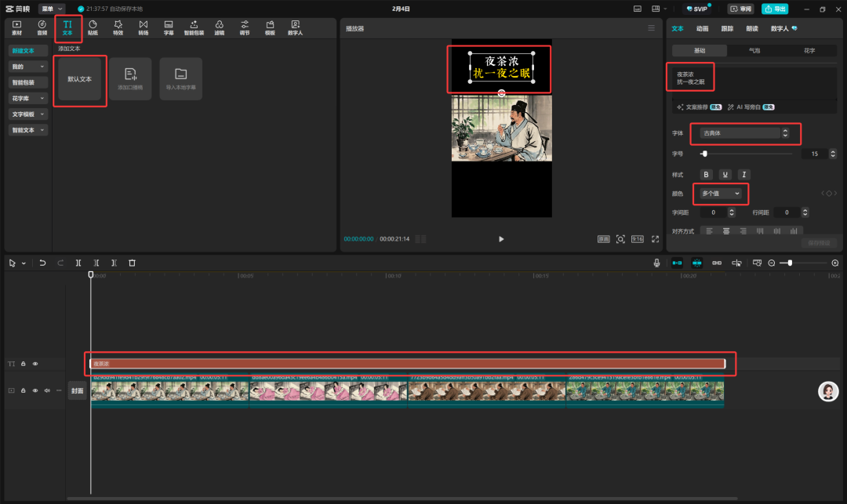Expand the 花字库 category in sidebar
Image resolution: width=847 pixels, height=504 pixels.
click(x=28, y=98)
